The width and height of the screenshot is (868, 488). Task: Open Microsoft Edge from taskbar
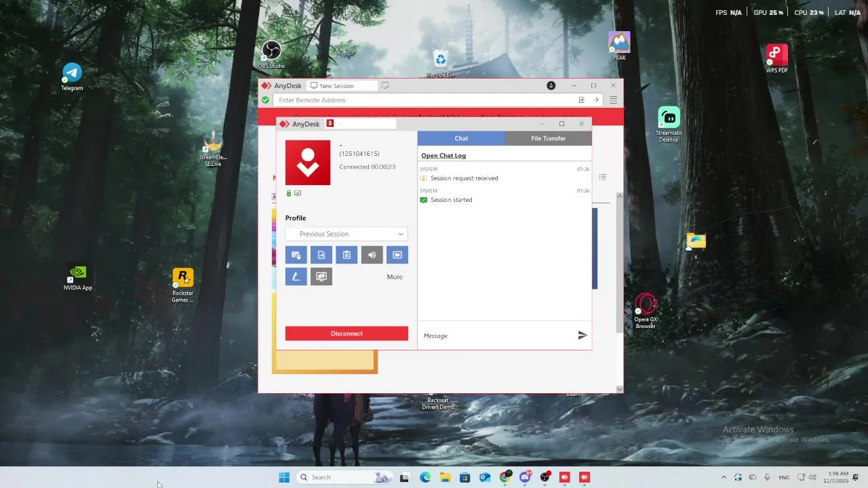click(425, 477)
